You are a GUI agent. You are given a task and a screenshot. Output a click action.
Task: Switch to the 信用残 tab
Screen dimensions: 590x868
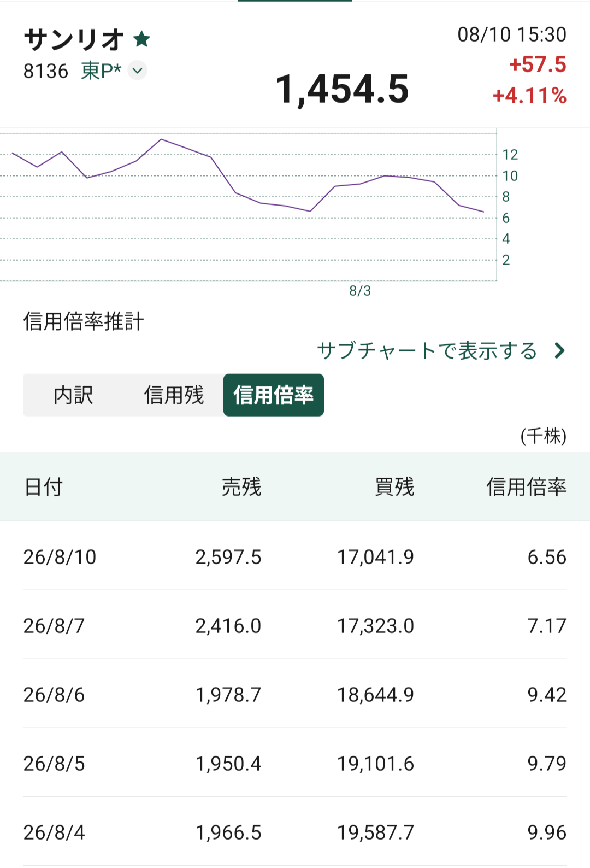click(x=174, y=395)
